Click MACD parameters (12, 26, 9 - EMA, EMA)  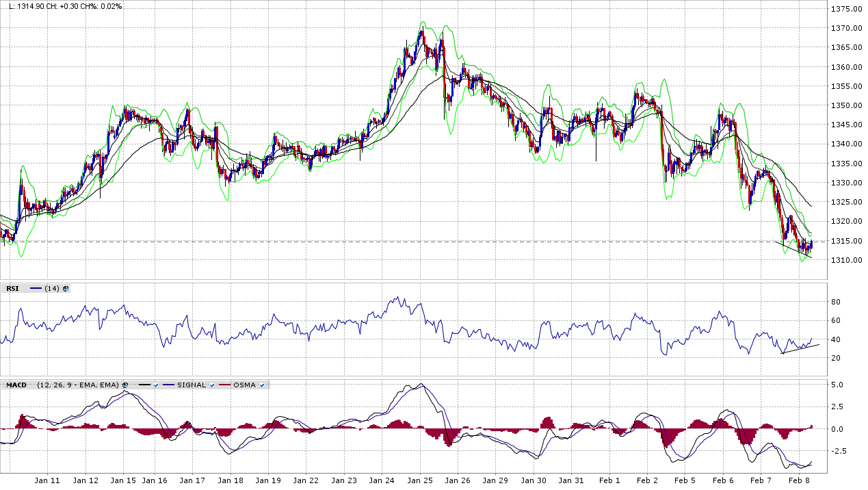tap(78, 385)
